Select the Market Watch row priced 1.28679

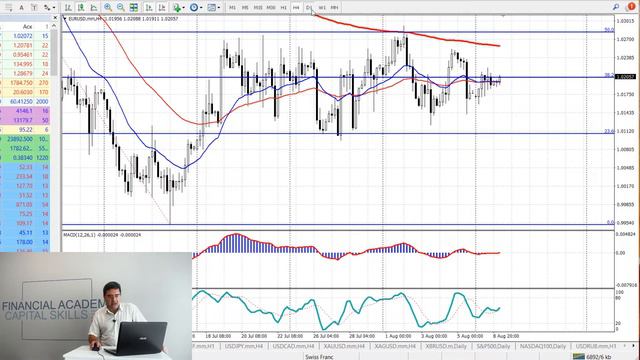(25, 73)
